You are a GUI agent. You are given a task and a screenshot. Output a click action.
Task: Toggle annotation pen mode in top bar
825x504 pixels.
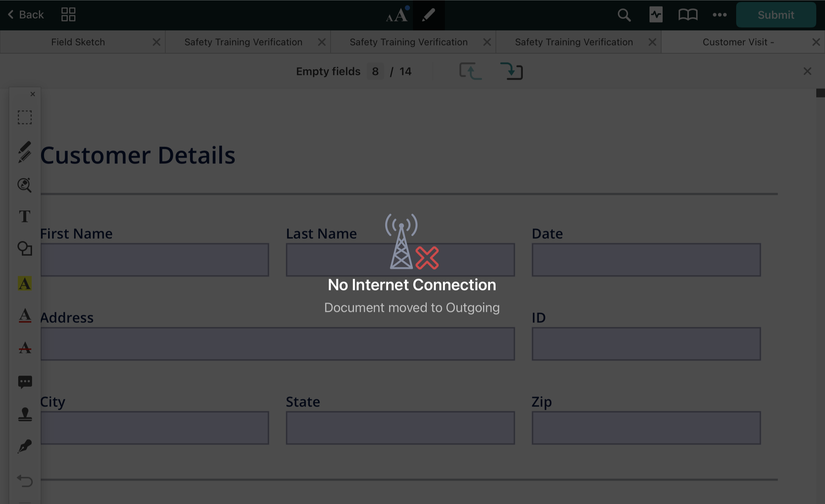(x=429, y=15)
